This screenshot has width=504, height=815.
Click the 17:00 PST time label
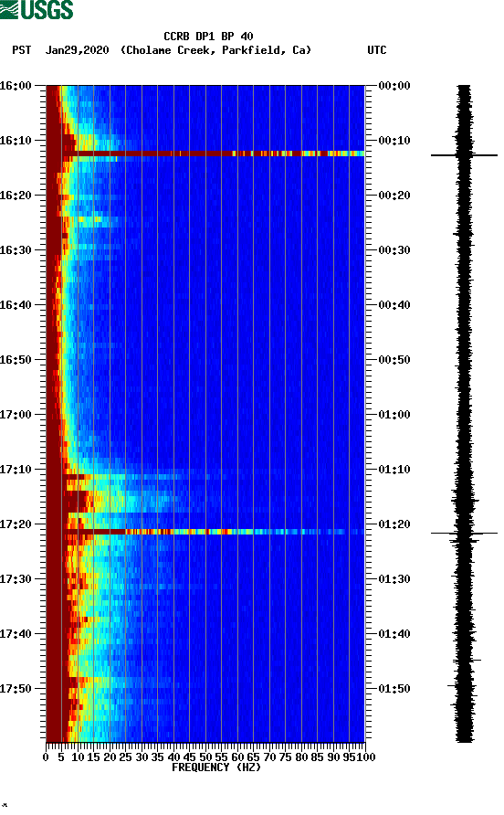click(x=16, y=415)
